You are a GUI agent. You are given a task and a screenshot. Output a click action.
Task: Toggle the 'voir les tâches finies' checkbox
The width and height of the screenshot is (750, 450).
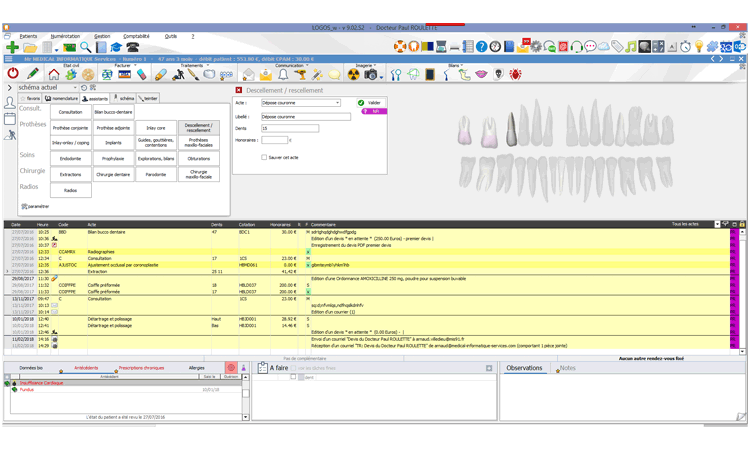tap(293, 369)
